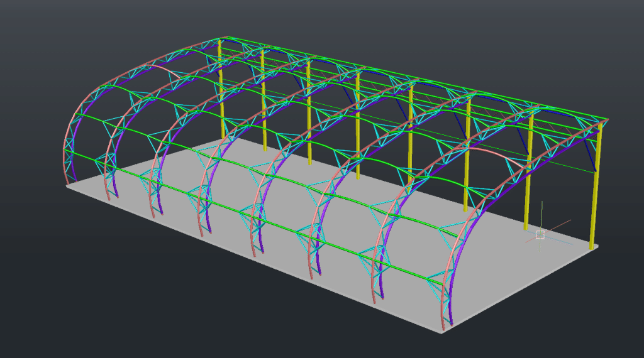Pick the dark blue diagonal brace near the rightmost column
The image size is (644, 358).
click(x=589, y=149)
